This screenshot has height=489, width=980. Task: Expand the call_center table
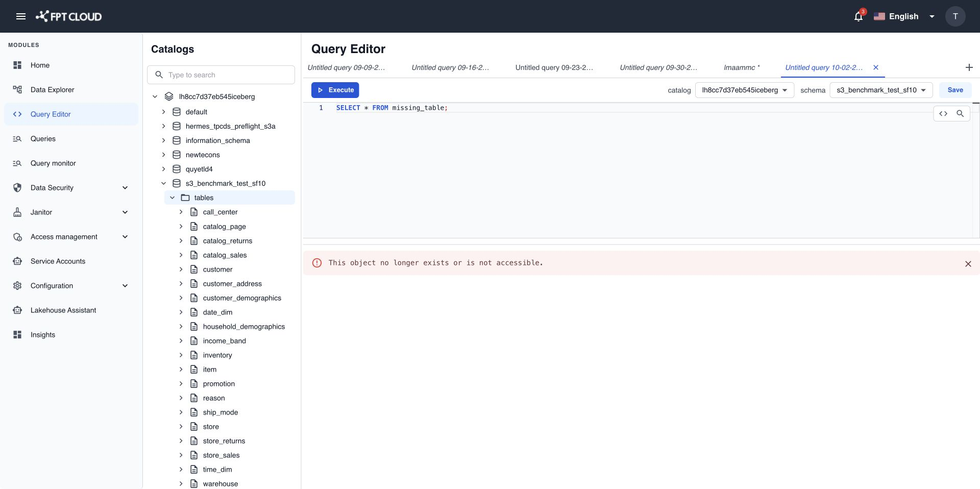coord(181,212)
